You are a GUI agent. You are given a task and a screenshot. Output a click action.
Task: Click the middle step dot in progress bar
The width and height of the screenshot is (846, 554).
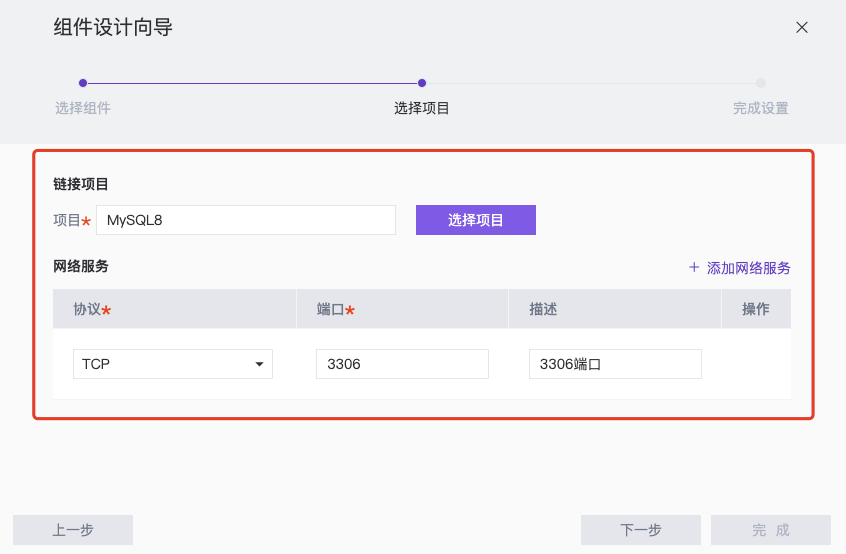point(422,83)
